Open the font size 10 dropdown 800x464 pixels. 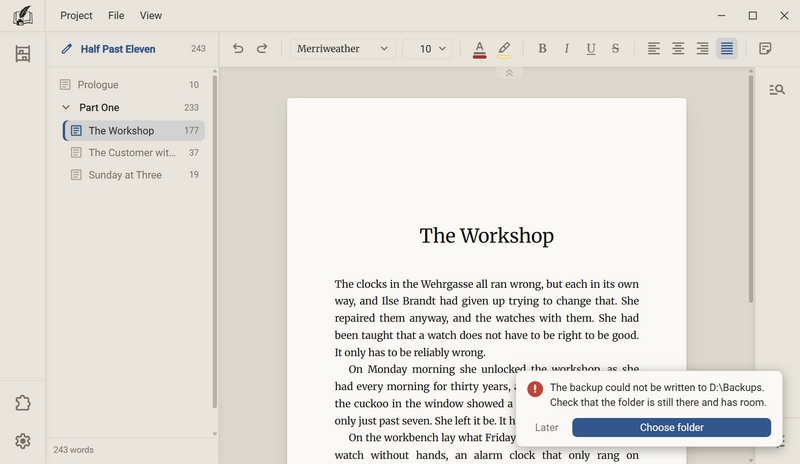(427, 48)
